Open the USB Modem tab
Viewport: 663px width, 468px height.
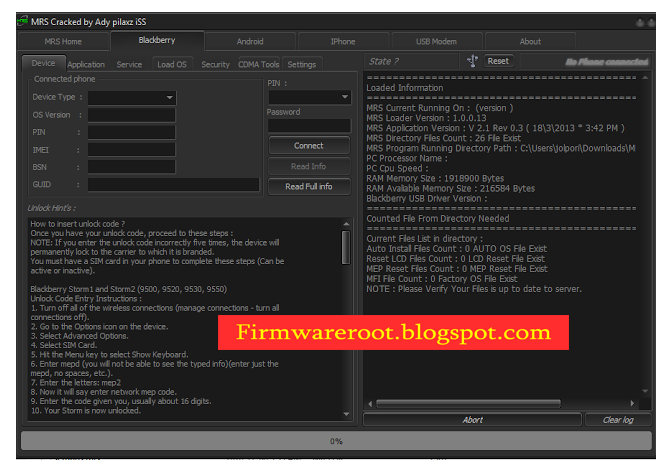tap(436, 41)
